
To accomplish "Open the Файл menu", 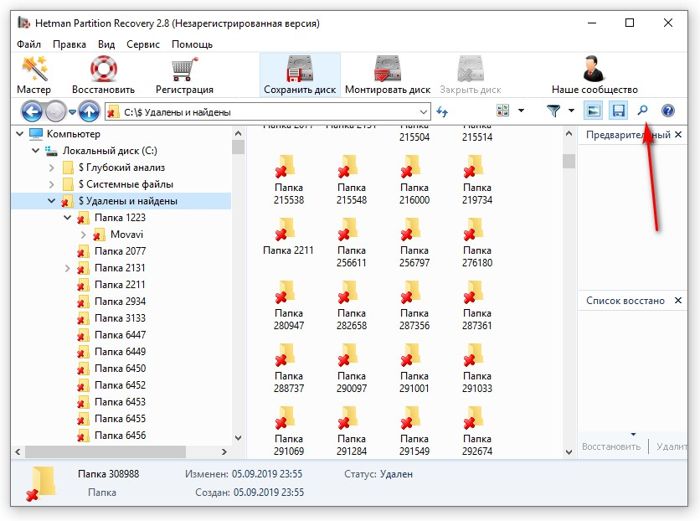I will point(29,44).
